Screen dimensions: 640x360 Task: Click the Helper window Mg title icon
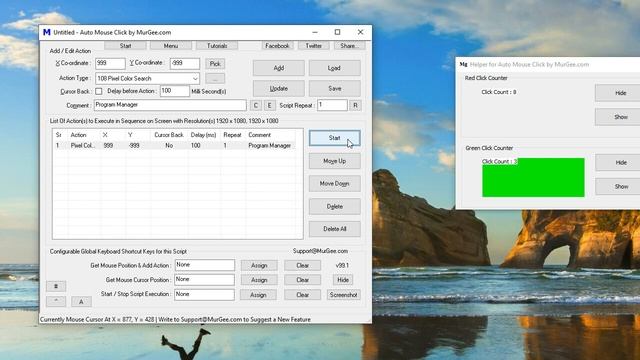[x=463, y=64]
